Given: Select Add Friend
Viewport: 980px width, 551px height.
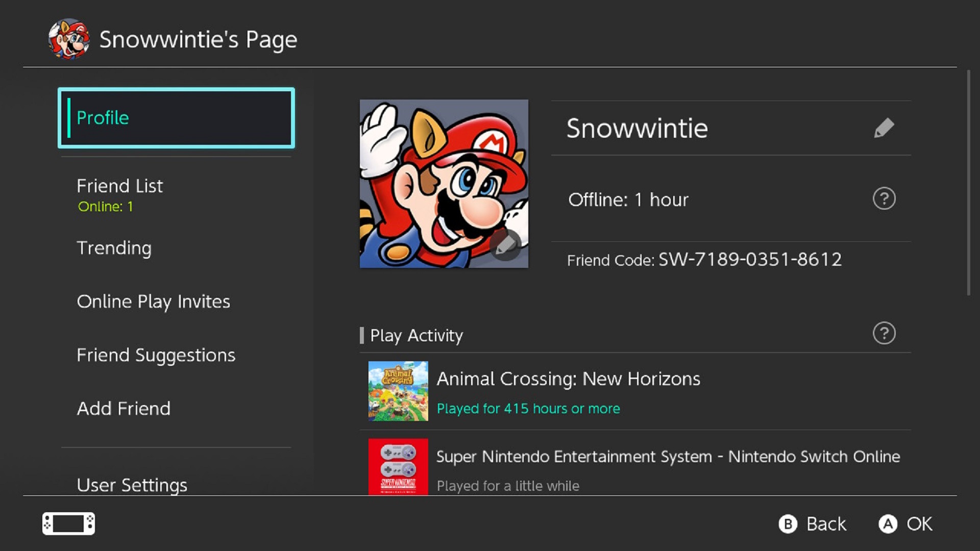Looking at the screenshot, I should point(123,409).
